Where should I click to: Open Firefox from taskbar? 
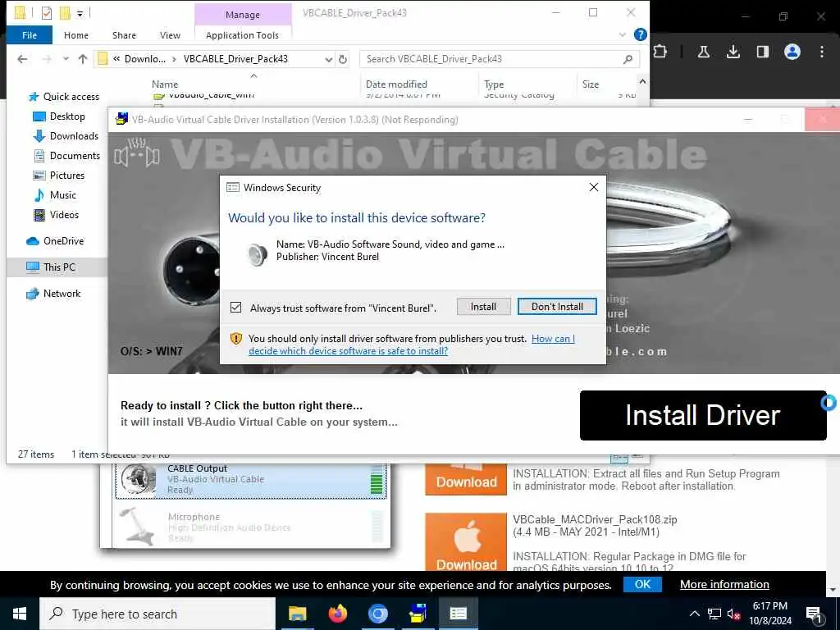click(337, 614)
